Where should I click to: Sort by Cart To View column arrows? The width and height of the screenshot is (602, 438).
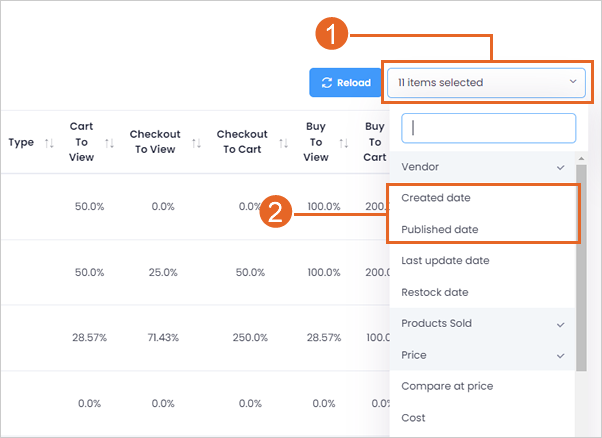click(109, 143)
